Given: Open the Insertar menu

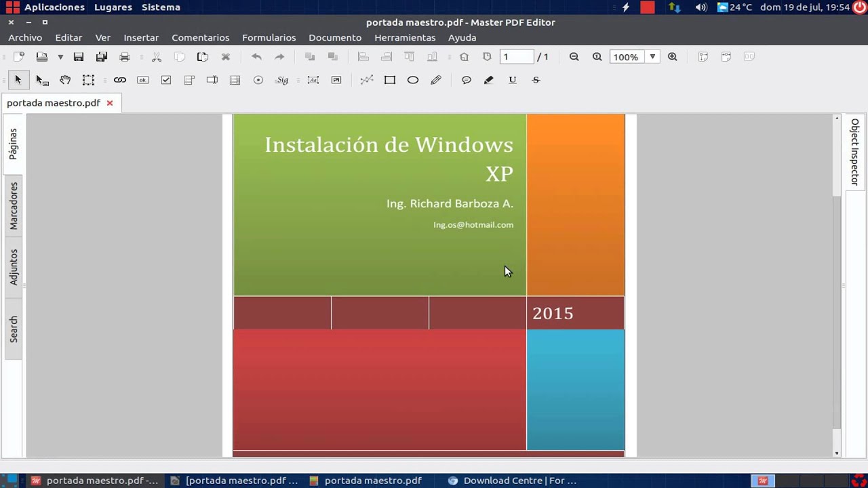Looking at the screenshot, I should point(141,37).
